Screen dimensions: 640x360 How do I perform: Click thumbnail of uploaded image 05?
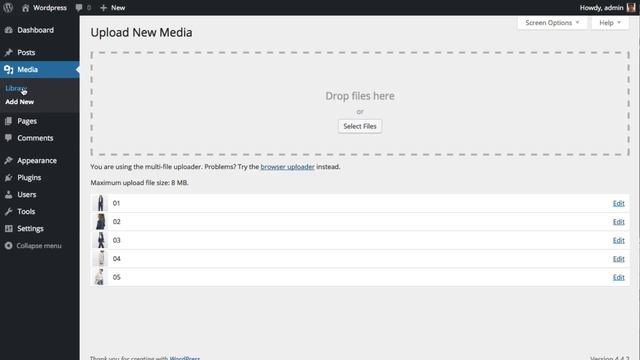100,277
